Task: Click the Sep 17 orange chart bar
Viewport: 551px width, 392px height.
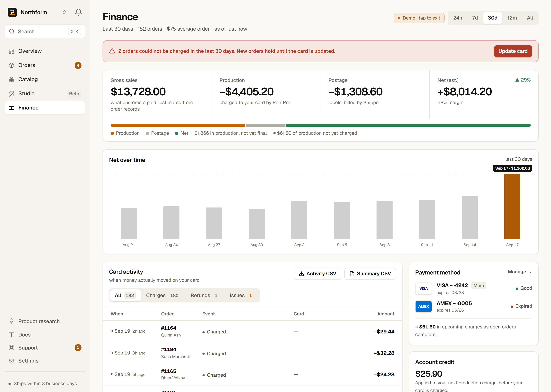Action: 512,206
